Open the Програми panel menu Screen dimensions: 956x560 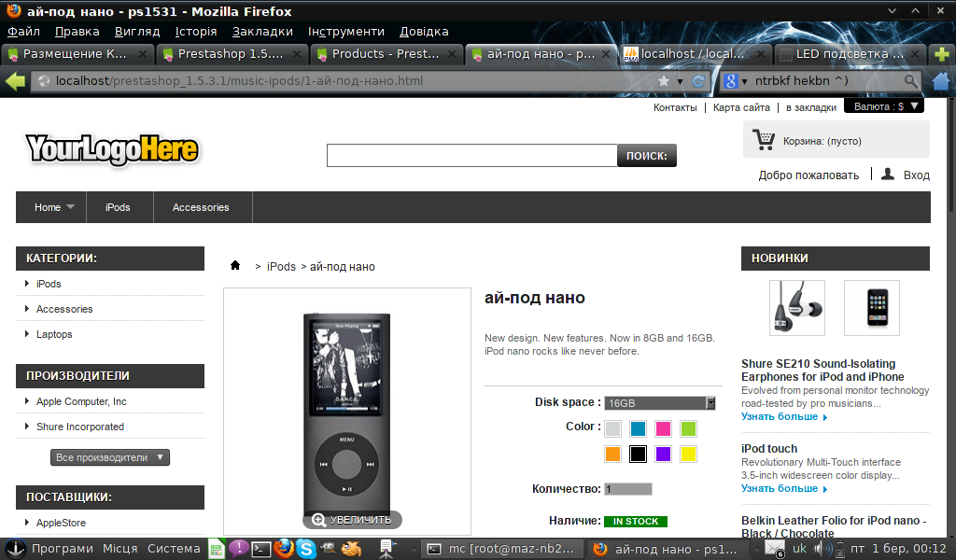click(x=63, y=549)
